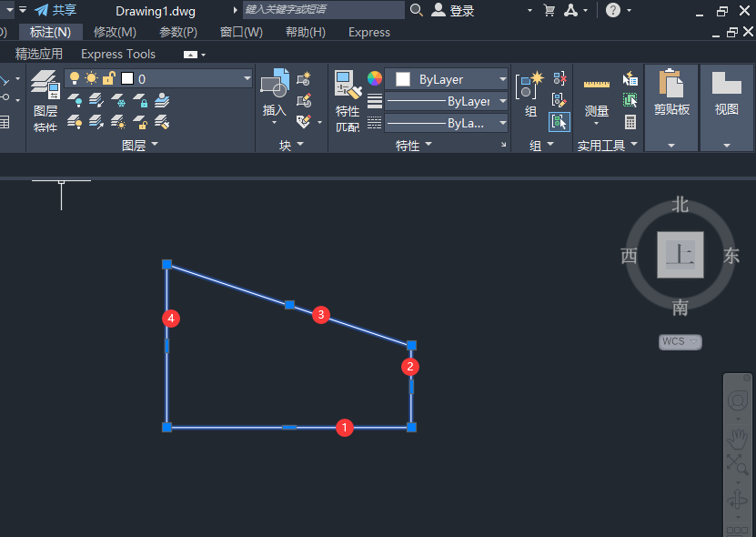Viewport: 756px width, 537px height.
Task: Select the Match Properties tool
Action: [x=348, y=100]
